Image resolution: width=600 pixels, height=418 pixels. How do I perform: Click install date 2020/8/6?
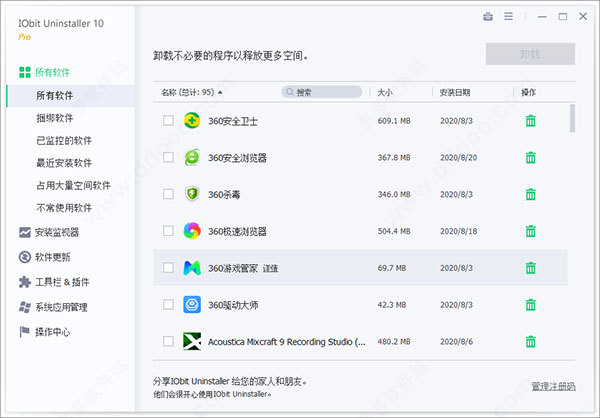point(456,341)
